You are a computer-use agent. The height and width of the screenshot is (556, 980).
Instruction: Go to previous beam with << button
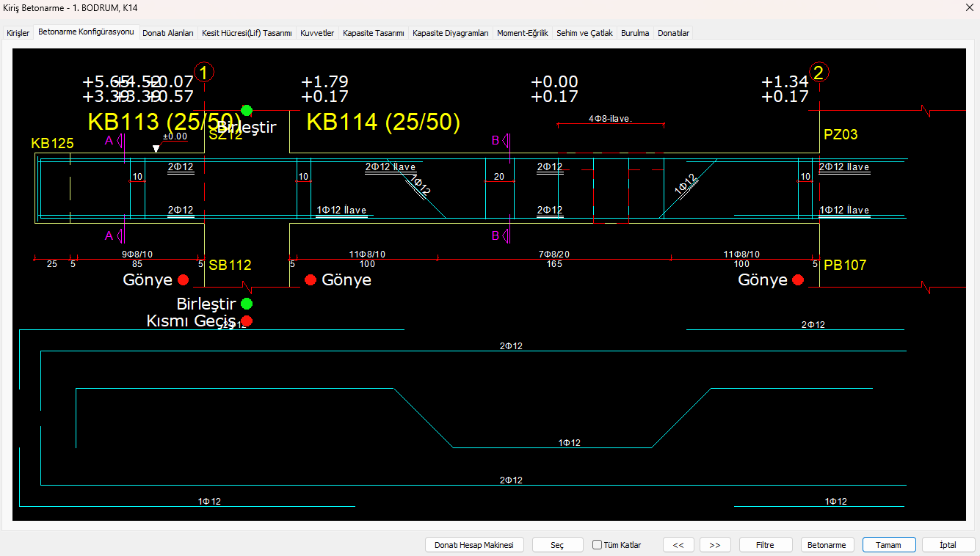678,545
